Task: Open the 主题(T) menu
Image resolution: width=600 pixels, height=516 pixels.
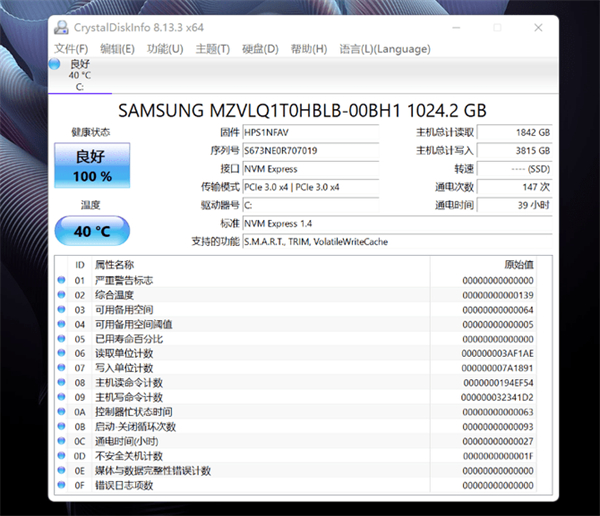Action: click(x=212, y=49)
